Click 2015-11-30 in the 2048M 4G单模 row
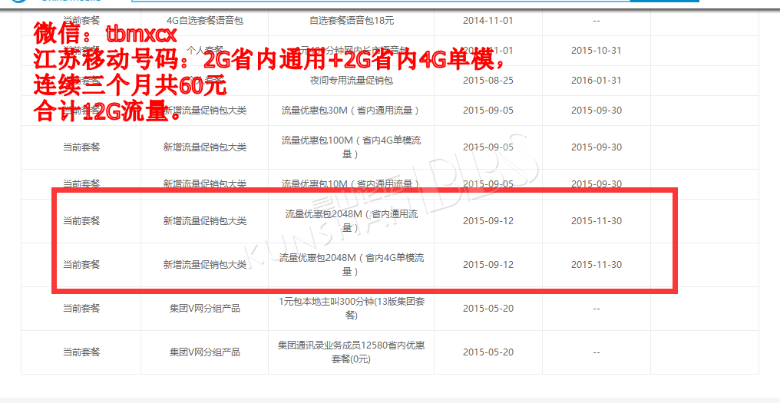 596,265
